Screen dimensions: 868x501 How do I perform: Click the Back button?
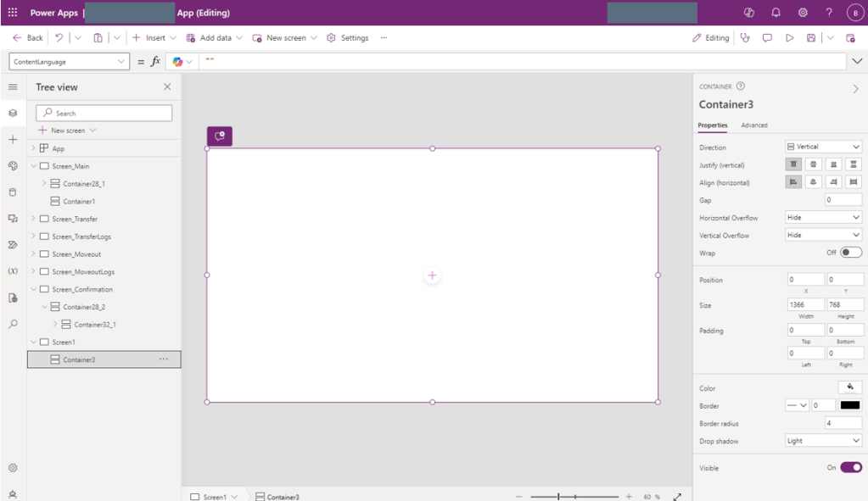pos(28,38)
